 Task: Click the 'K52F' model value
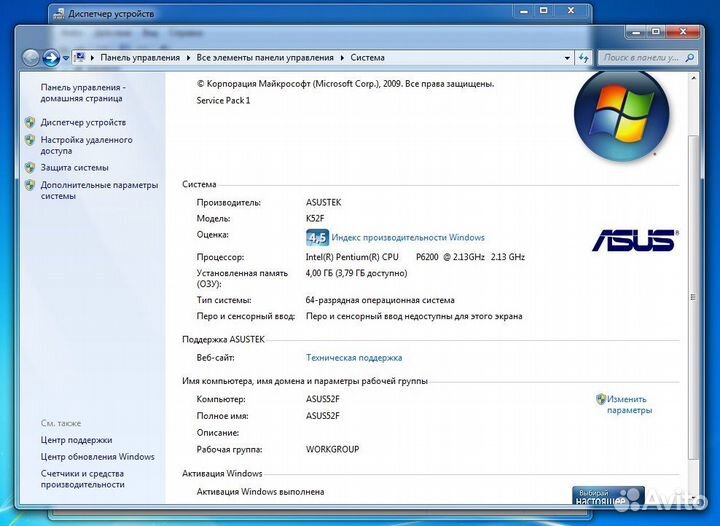click(x=315, y=218)
